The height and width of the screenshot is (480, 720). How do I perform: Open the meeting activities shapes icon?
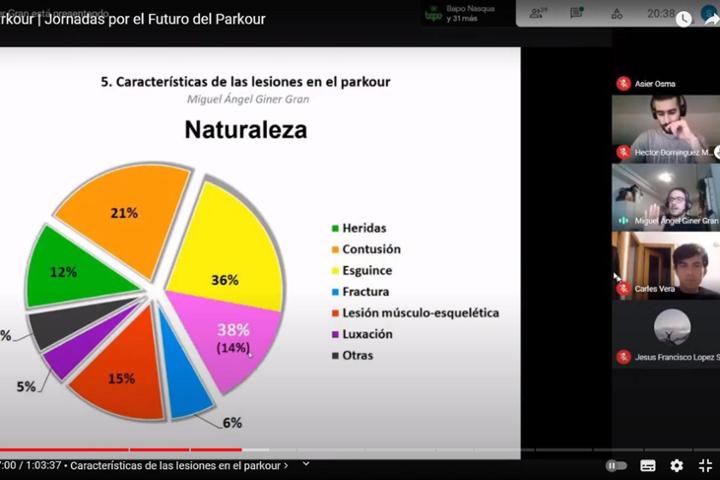pos(616,13)
